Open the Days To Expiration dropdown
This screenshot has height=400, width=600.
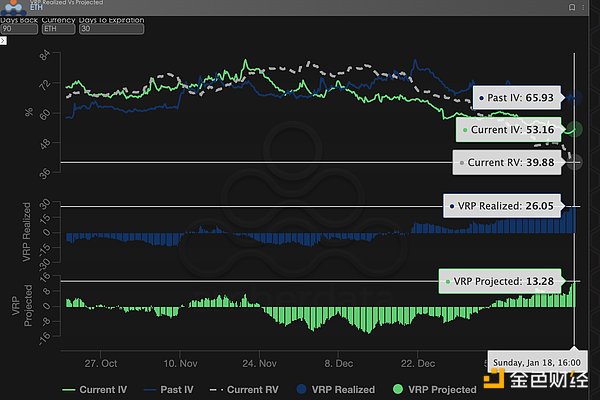(x=112, y=30)
